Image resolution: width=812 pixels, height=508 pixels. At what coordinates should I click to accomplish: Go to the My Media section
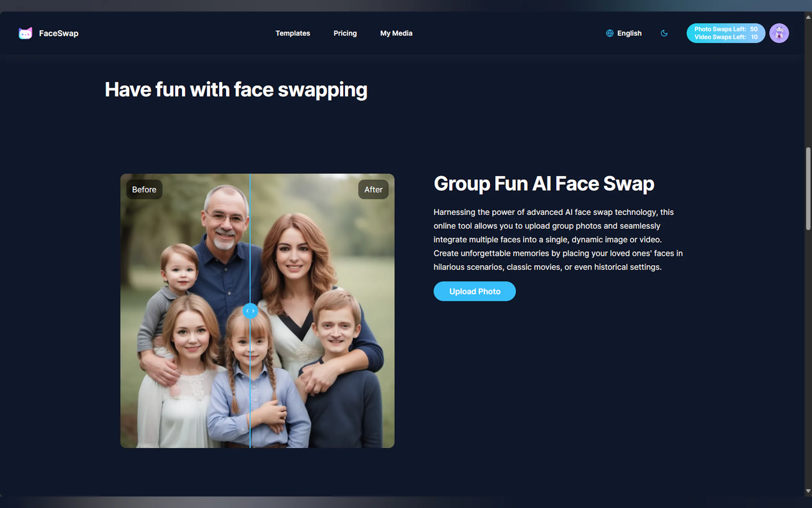click(396, 33)
